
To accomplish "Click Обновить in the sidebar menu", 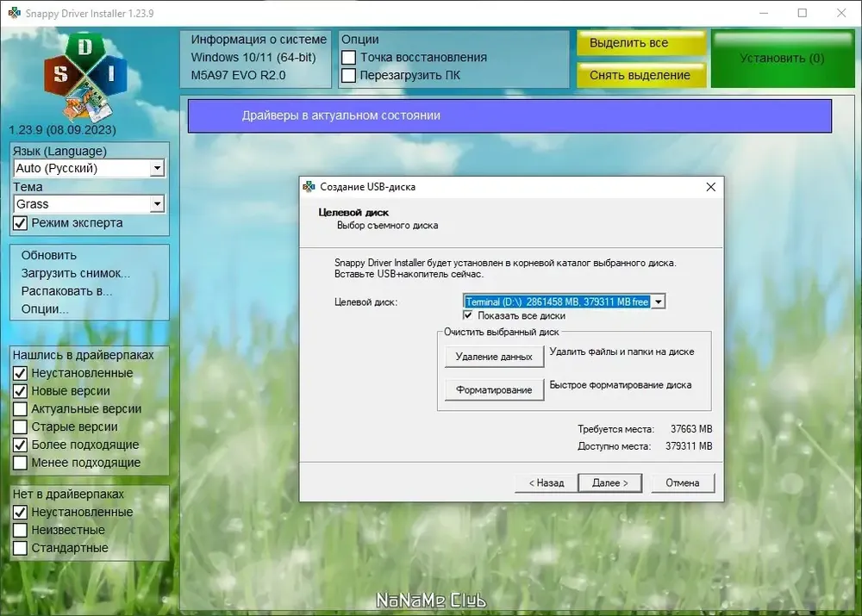I will coord(49,256).
